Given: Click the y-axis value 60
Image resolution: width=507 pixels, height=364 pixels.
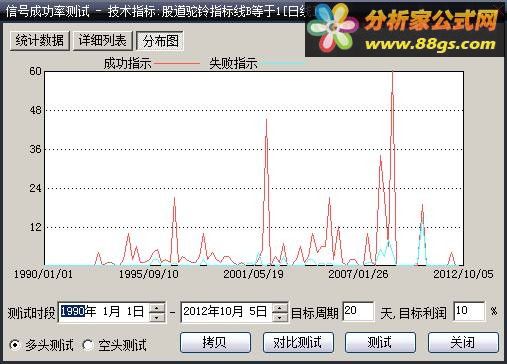Looking at the screenshot, I should coord(36,71).
